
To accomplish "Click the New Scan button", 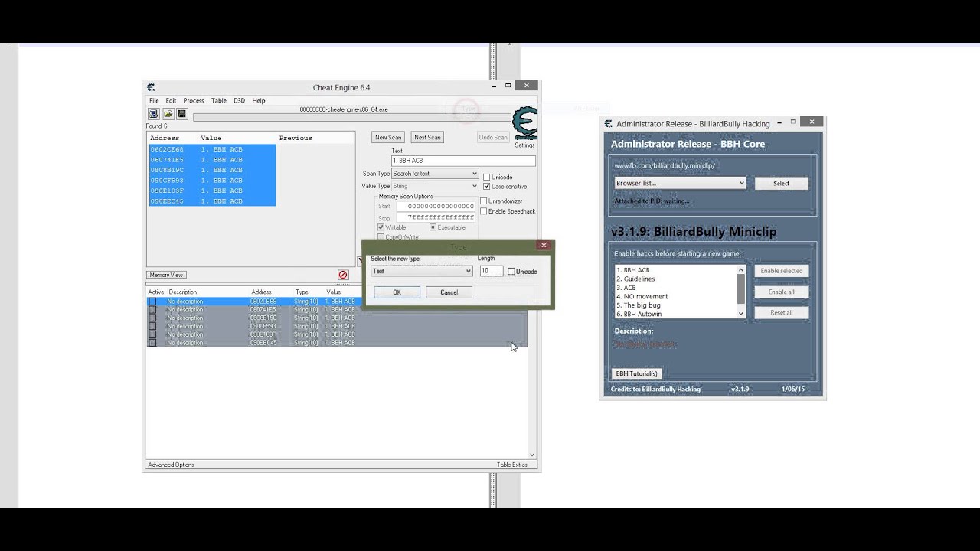I will [x=388, y=138].
